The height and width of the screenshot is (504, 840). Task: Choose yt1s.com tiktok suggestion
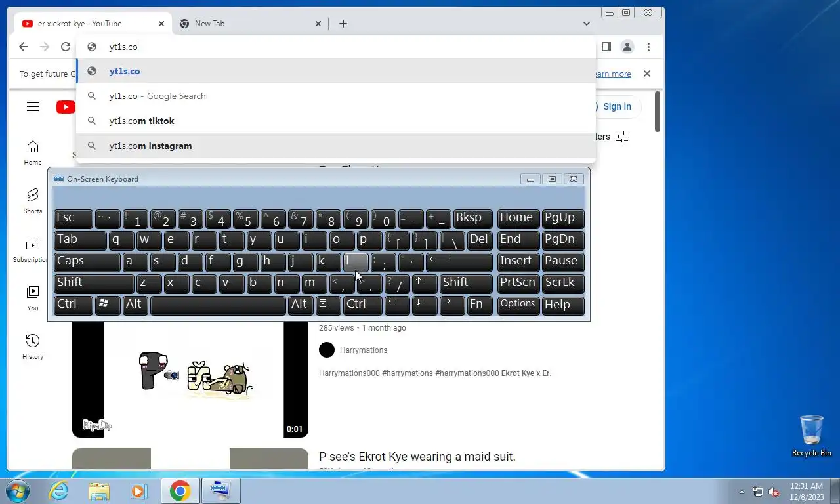point(336,121)
